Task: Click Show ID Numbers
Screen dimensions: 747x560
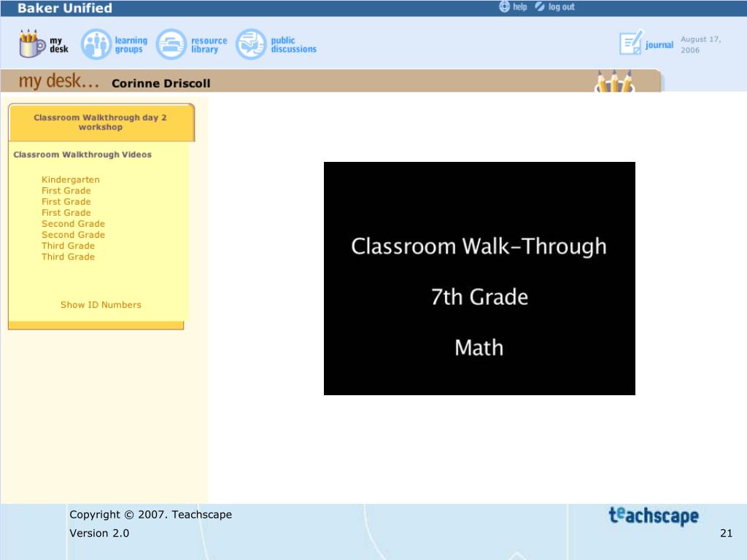Action: click(101, 305)
